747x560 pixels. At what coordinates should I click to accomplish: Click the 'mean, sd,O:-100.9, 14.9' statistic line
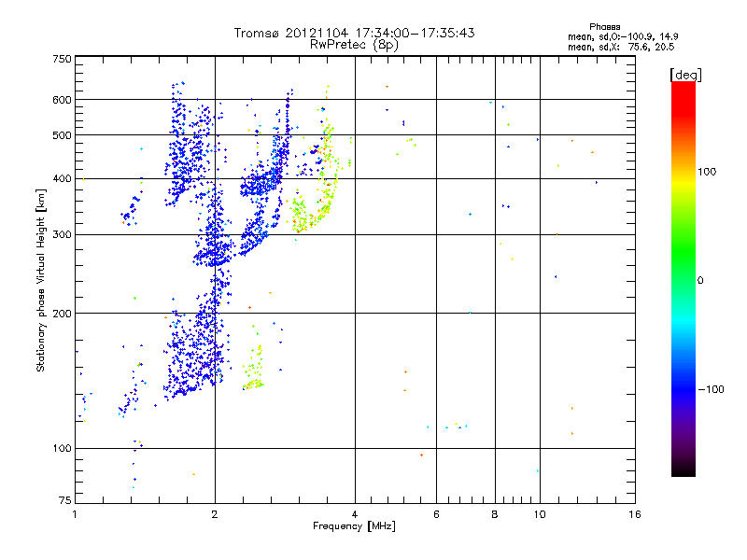point(623,36)
